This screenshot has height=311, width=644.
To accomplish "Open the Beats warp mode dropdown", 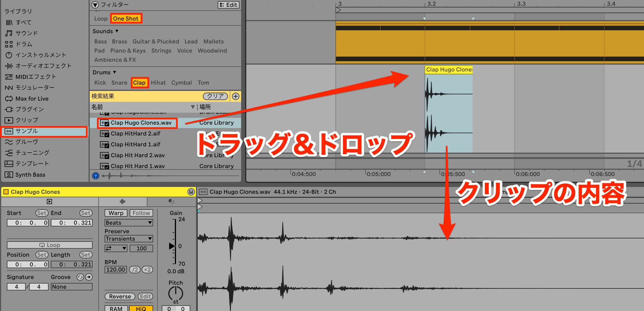I will coord(129,223).
